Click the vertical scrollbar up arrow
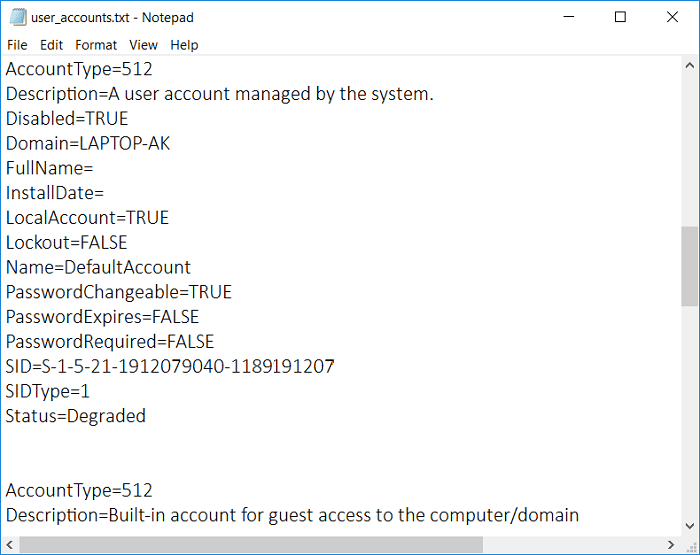Screen dimensions: 700x555 (x=690, y=65)
